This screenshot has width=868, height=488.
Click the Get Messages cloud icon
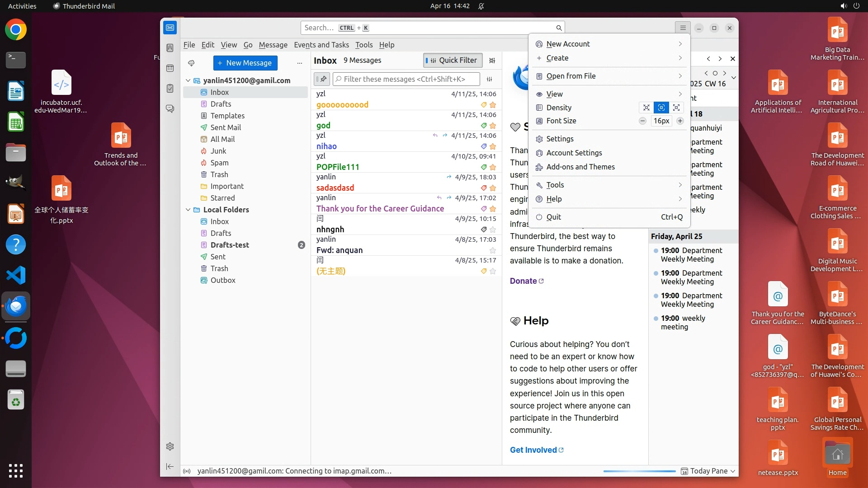coord(191,63)
